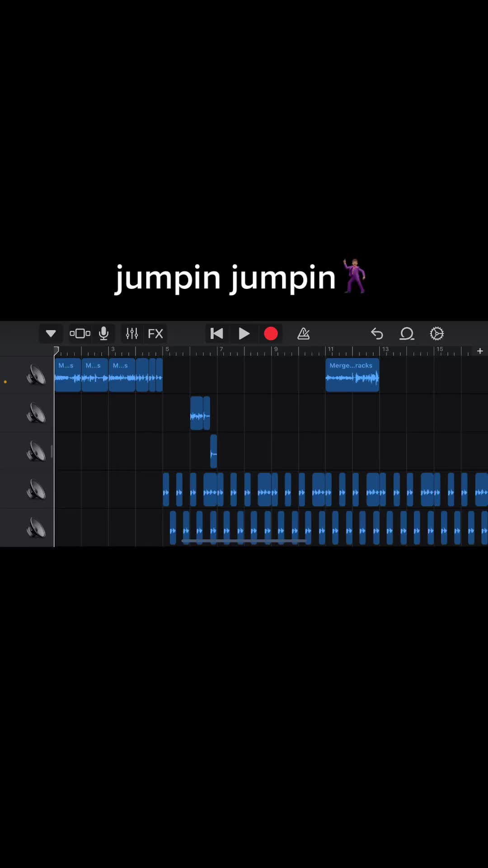Open the track controls mixer icon
Viewport: 488px width, 868px height.
point(131,334)
